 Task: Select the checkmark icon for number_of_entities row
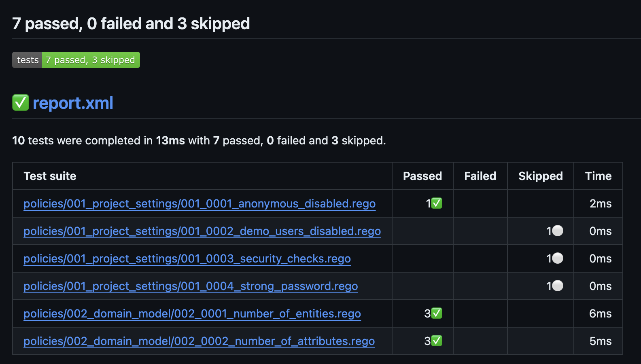click(436, 313)
